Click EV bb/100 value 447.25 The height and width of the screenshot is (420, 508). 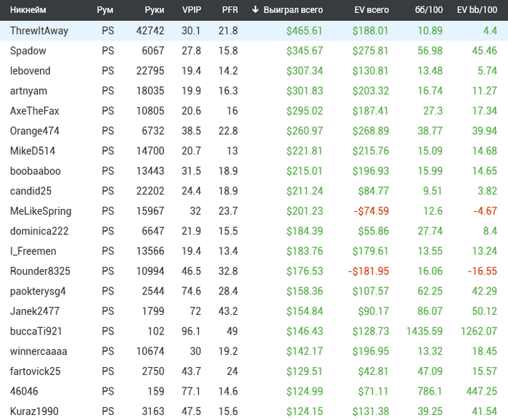[482, 392]
